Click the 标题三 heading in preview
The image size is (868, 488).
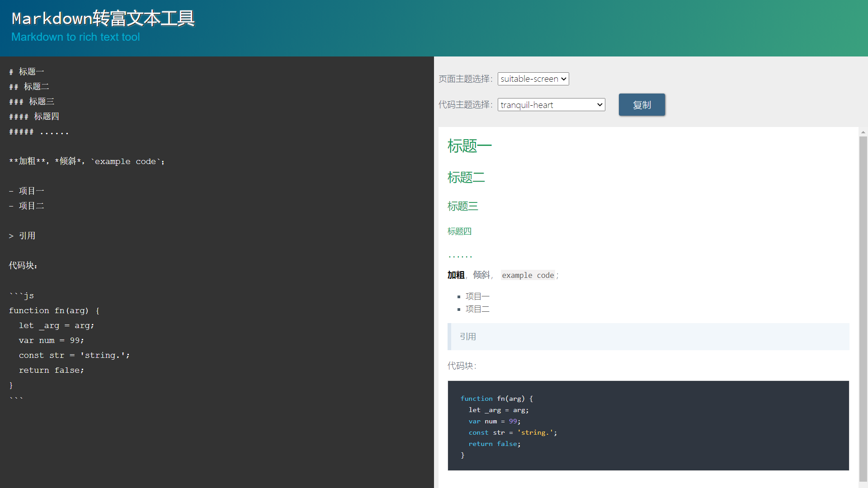point(462,206)
